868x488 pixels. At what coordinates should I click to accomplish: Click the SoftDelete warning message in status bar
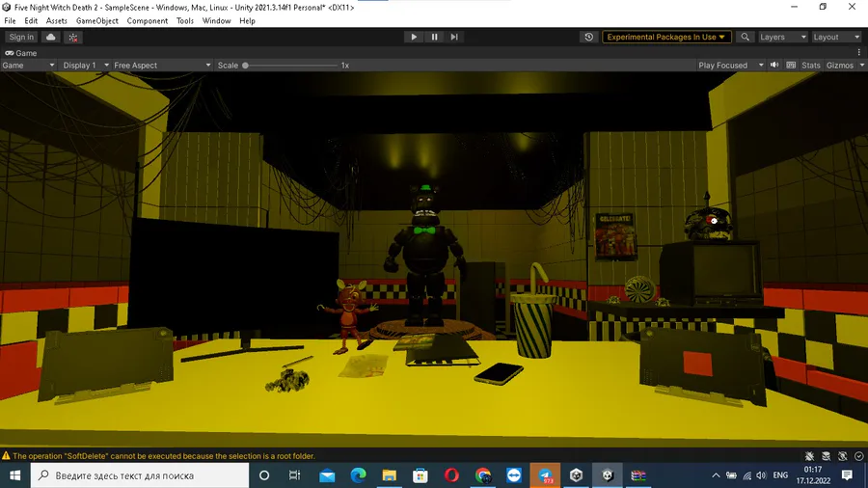coord(164,456)
